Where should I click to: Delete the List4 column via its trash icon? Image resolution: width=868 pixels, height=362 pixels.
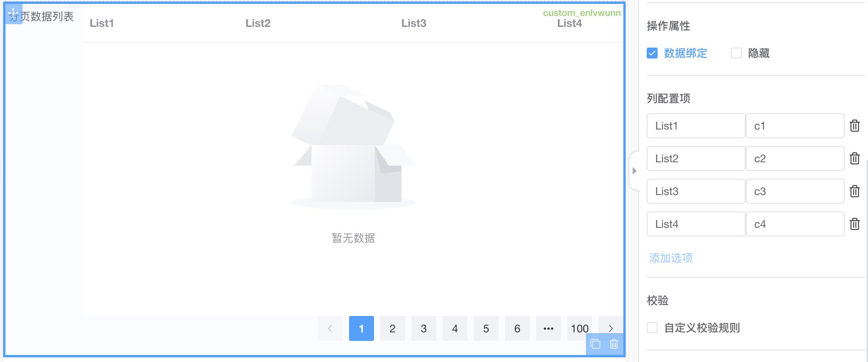pos(855,224)
